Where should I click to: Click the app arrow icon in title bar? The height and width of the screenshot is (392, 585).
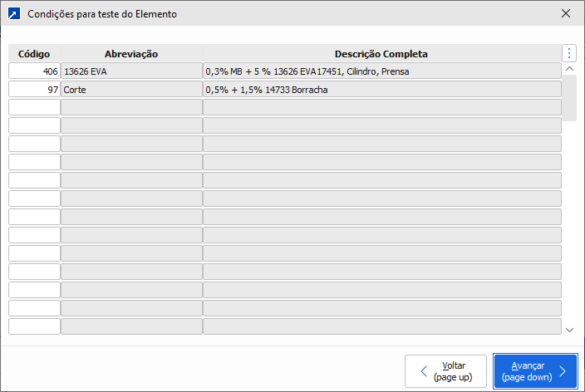13,14
